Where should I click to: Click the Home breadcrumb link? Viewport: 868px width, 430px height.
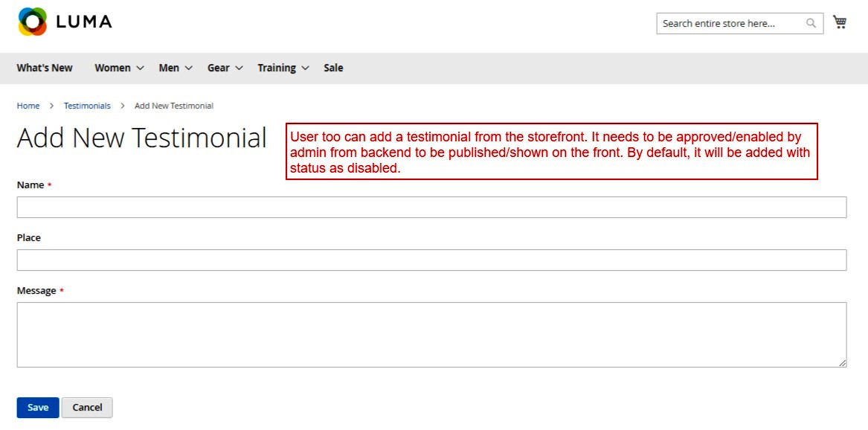pyautogui.click(x=28, y=106)
